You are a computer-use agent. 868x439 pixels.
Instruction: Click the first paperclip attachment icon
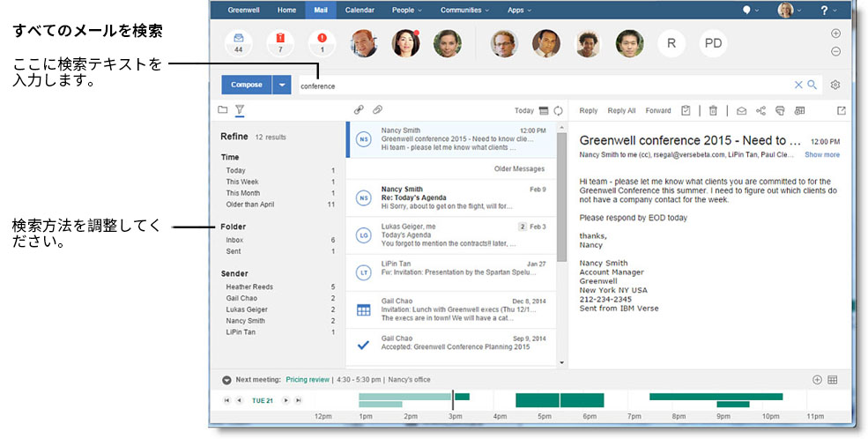[359, 109]
